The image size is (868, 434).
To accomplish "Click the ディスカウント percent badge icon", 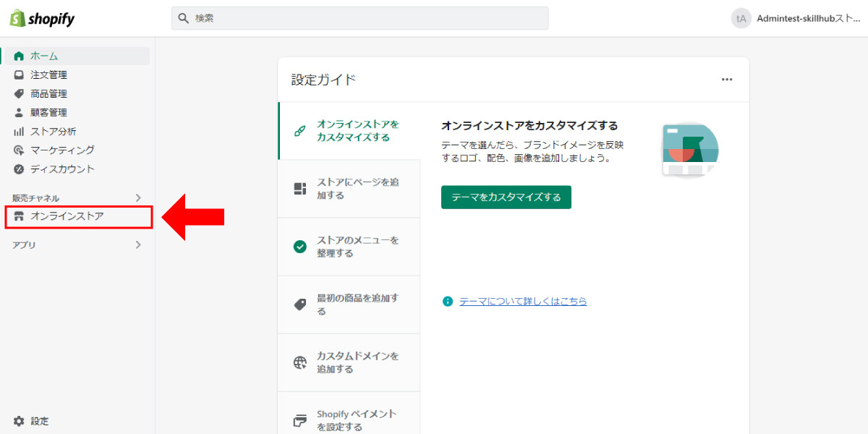I will tap(19, 169).
